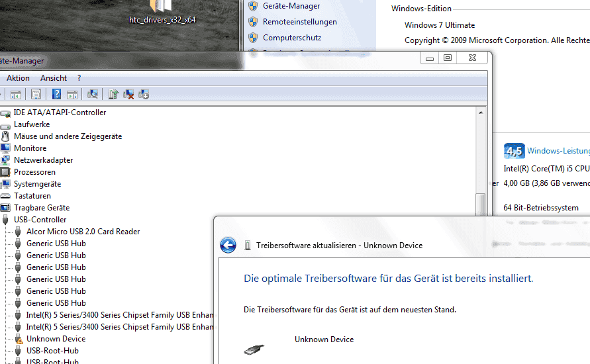Click the Show/Hide console tree toolbar icon
The width and height of the screenshot is (590, 364).
click(16, 95)
